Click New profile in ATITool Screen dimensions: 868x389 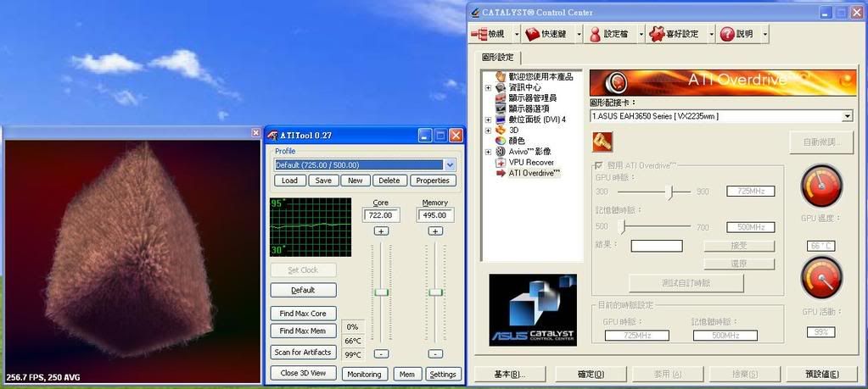[356, 181]
